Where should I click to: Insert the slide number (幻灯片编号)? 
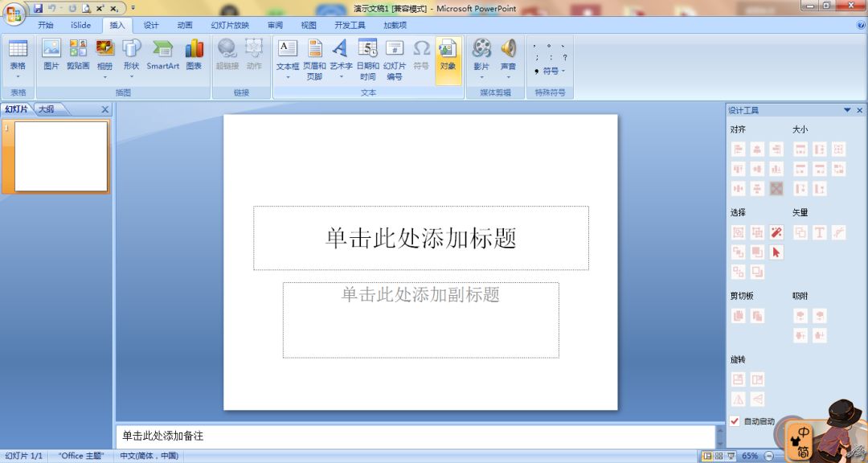point(395,57)
